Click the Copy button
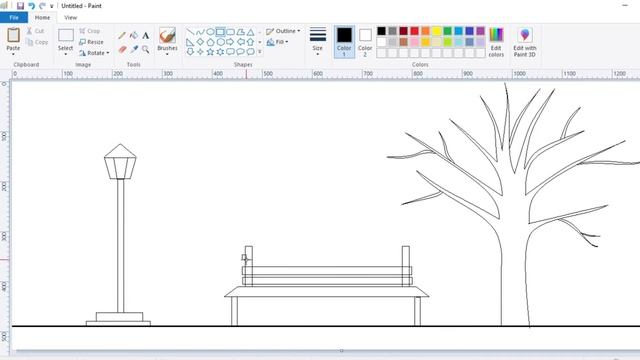Screen dimensions: 640x360 click(x=37, y=42)
